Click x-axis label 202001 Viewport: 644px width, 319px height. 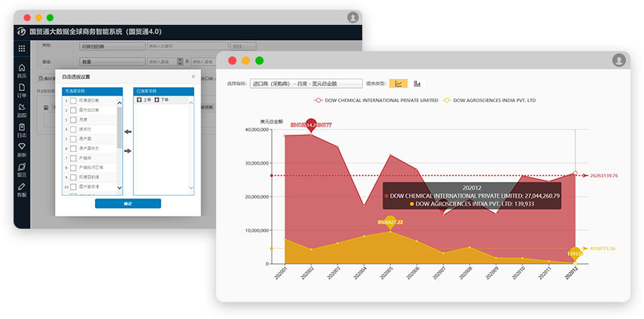point(282,272)
